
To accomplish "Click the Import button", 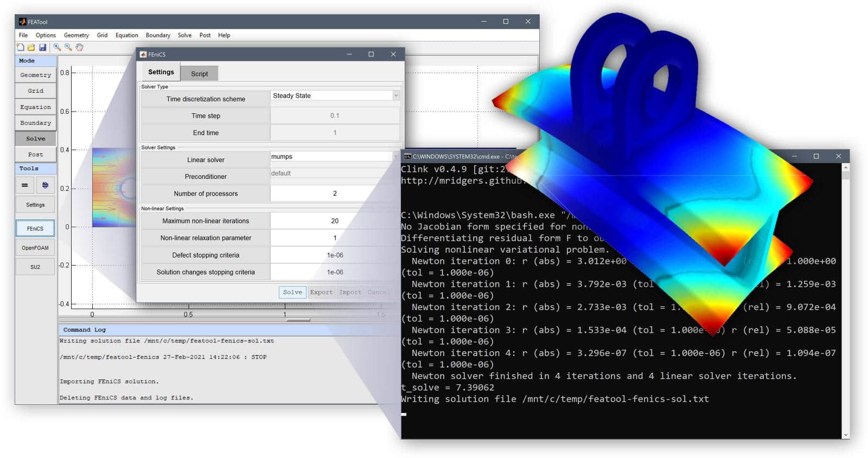I will (350, 292).
